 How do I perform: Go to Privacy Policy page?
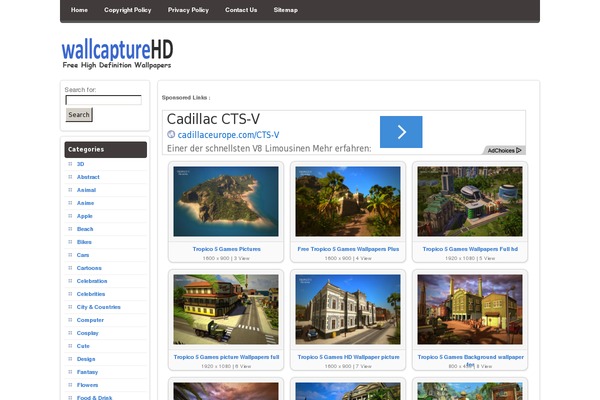(188, 10)
